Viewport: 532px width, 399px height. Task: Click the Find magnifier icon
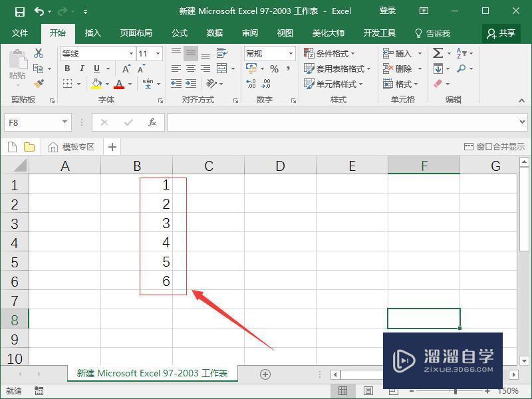[460, 68]
